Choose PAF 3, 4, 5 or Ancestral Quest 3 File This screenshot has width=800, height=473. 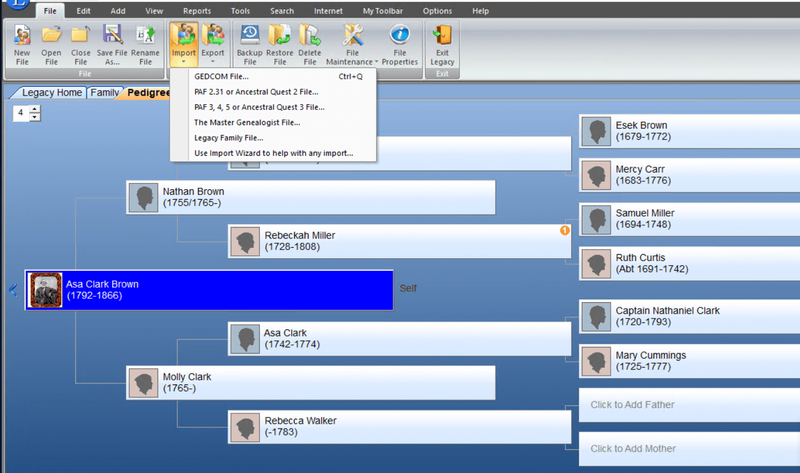click(x=273, y=107)
